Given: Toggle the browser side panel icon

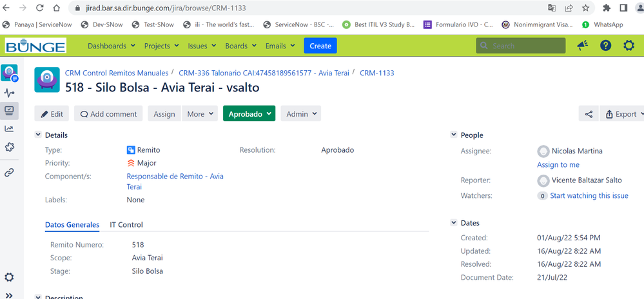Looking at the screenshot, I should click(623, 8).
